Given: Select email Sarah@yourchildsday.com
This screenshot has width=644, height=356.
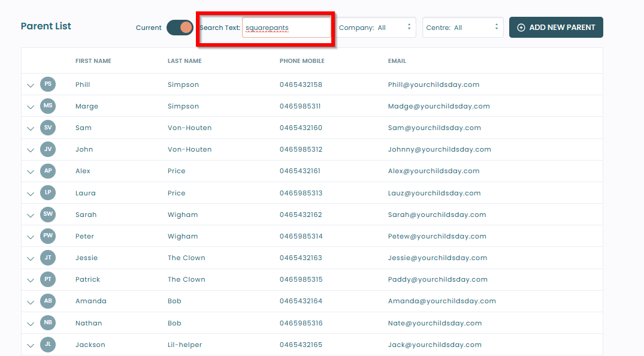Looking at the screenshot, I should (437, 215).
